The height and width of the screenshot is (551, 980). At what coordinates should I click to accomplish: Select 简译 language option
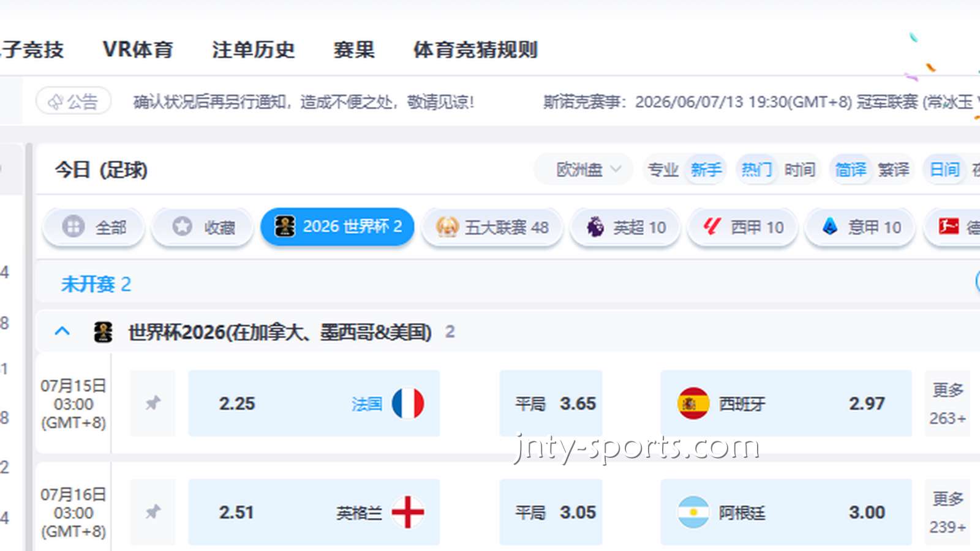(851, 170)
